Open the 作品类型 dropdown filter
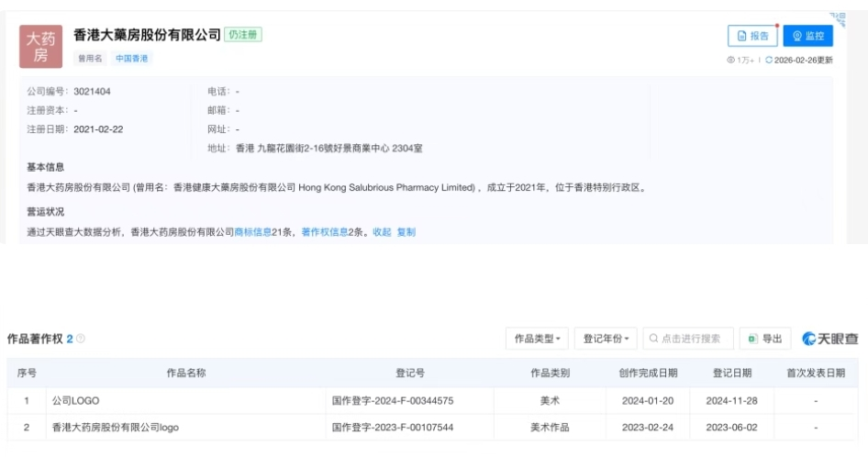This screenshot has width=868, height=457. pyautogui.click(x=538, y=339)
